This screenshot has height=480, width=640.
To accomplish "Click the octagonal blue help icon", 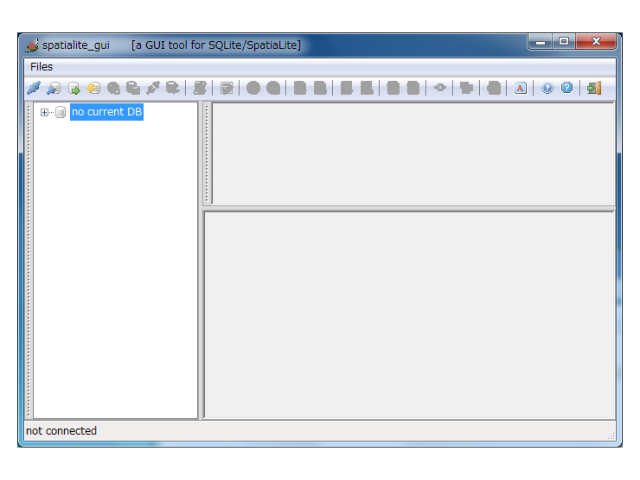I will point(567,88).
